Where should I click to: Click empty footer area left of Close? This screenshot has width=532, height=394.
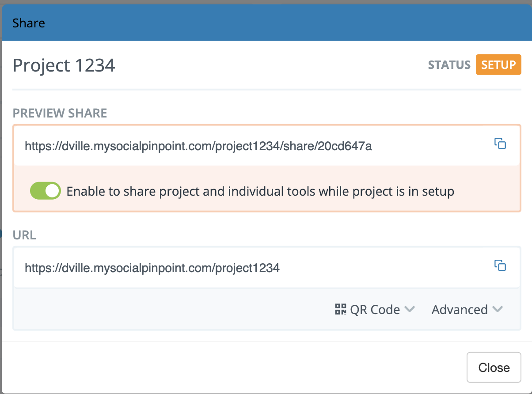221,367
